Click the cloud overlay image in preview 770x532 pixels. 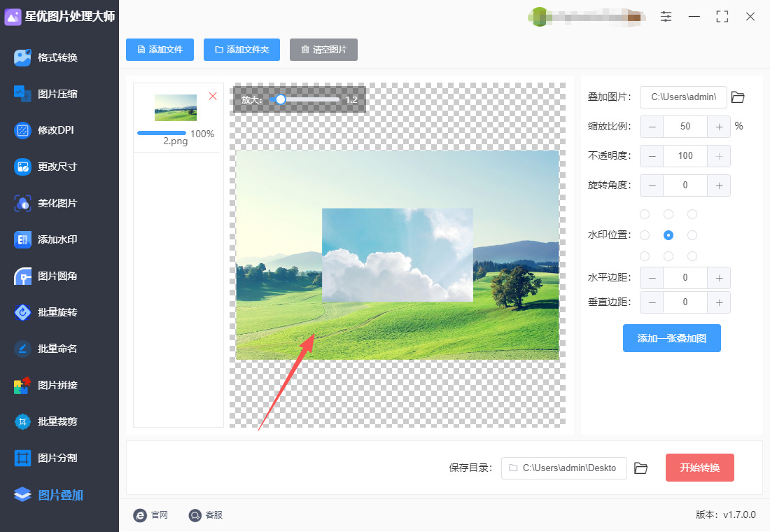[398, 255]
